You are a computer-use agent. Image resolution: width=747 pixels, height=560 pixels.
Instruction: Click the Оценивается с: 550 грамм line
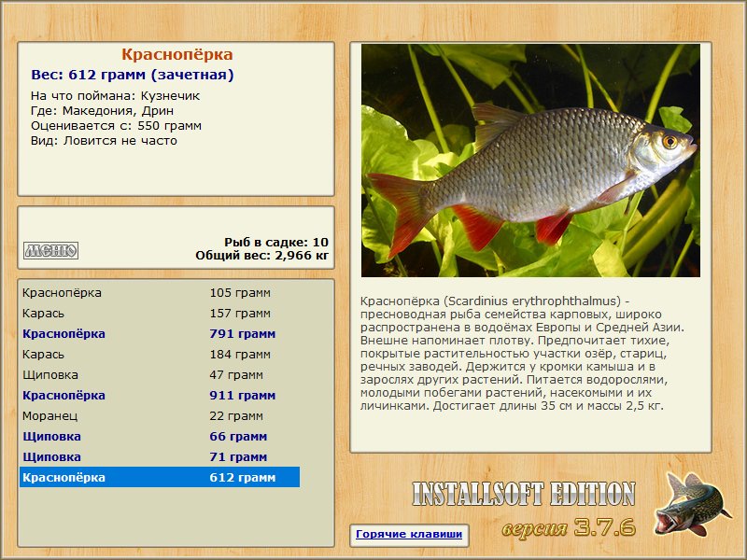tap(116, 126)
